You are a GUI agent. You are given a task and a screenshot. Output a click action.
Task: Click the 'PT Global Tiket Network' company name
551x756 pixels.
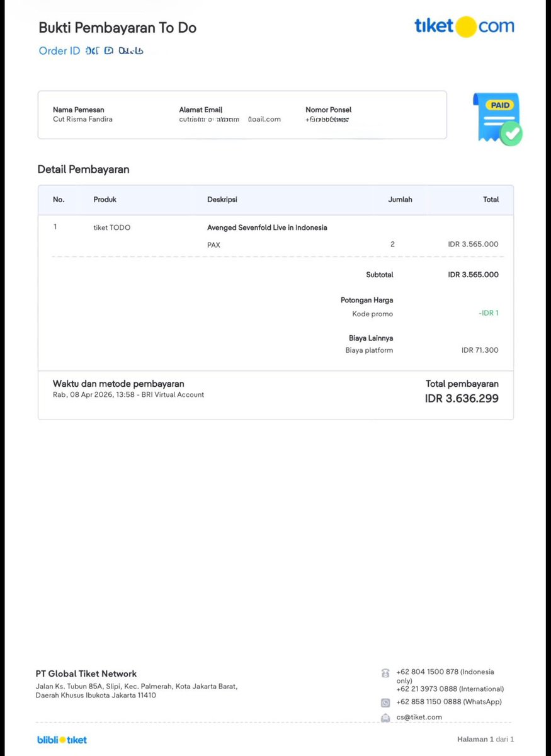point(86,673)
